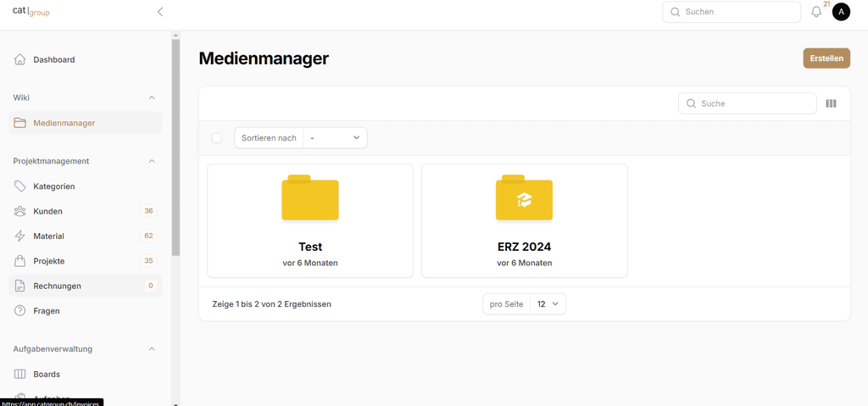This screenshot has width=868, height=406.
Task: Click the Rechnungen document icon
Action: tap(20, 286)
